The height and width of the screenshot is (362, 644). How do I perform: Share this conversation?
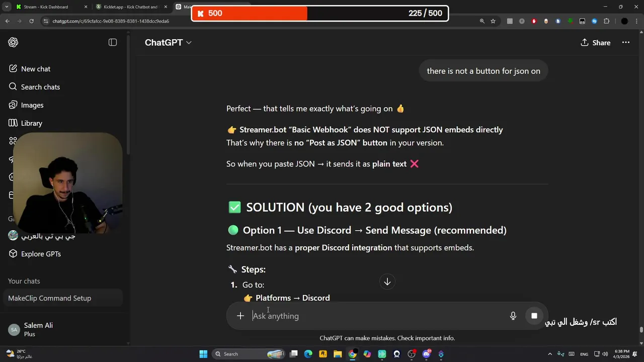595,43
